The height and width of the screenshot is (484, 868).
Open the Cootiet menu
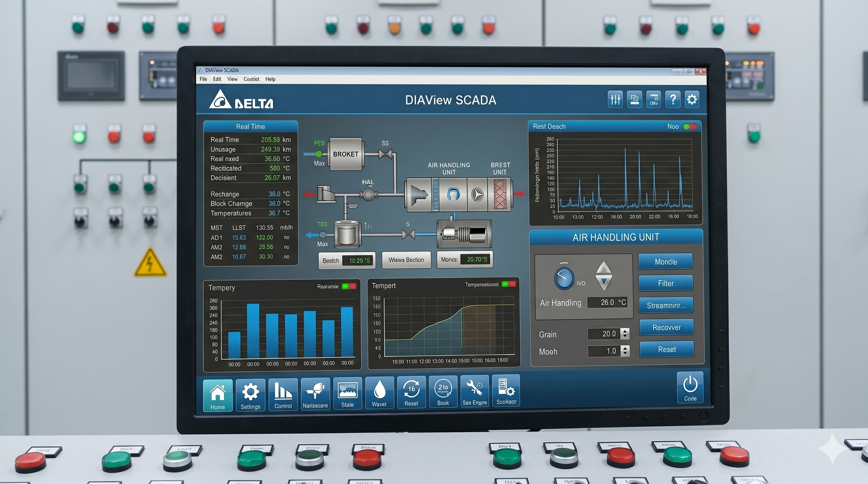pyautogui.click(x=251, y=79)
